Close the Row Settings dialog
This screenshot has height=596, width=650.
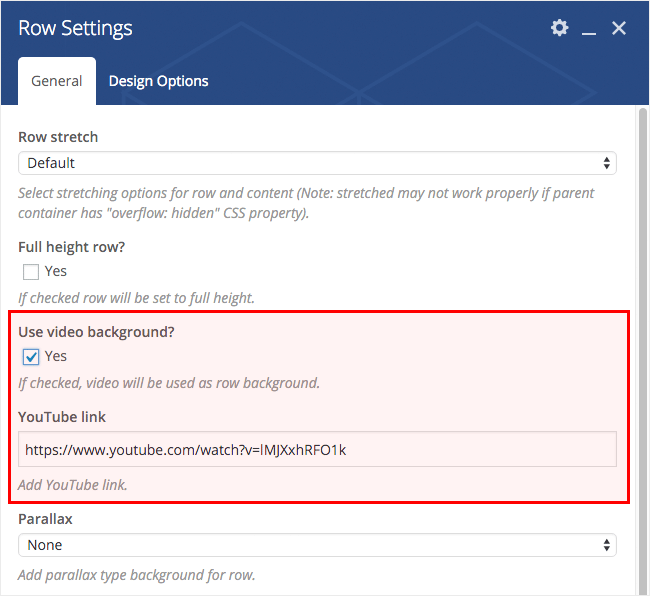coord(619,28)
